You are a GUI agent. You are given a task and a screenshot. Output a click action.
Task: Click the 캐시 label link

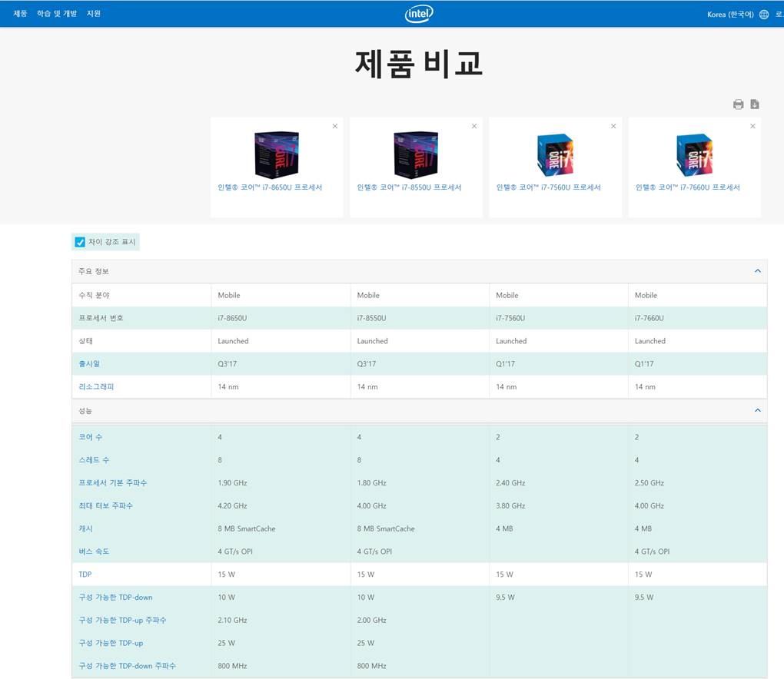point(85,528)
